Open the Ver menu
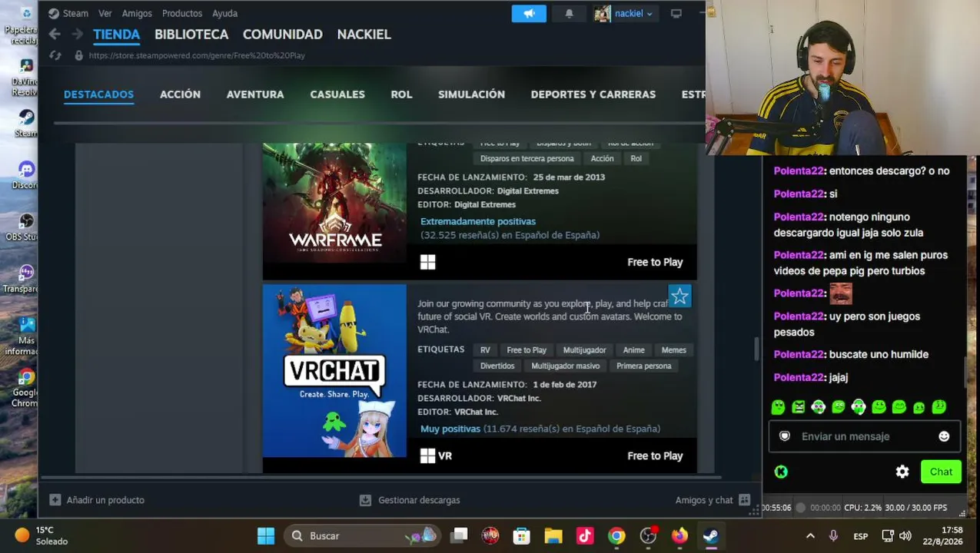 pyautogui.click(x=105, y=13)
